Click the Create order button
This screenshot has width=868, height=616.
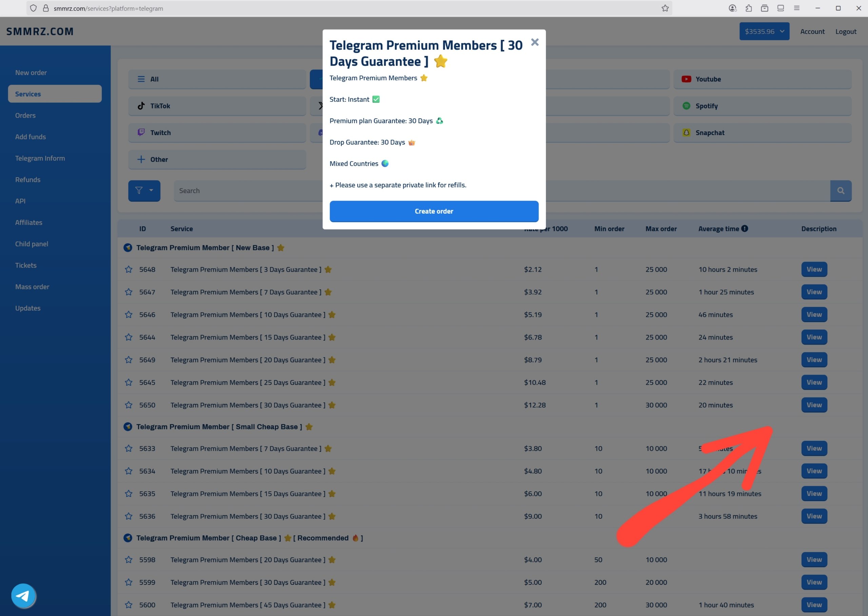point(433,211)
